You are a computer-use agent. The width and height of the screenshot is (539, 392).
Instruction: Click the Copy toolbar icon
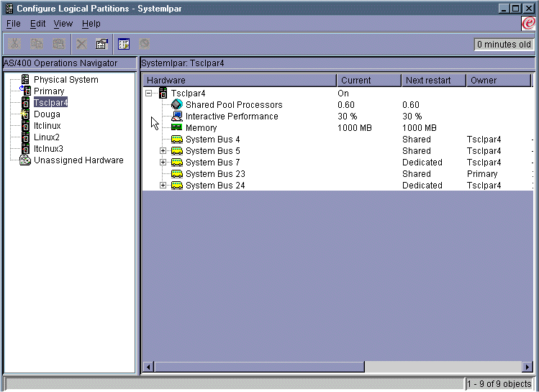[37, 44]
